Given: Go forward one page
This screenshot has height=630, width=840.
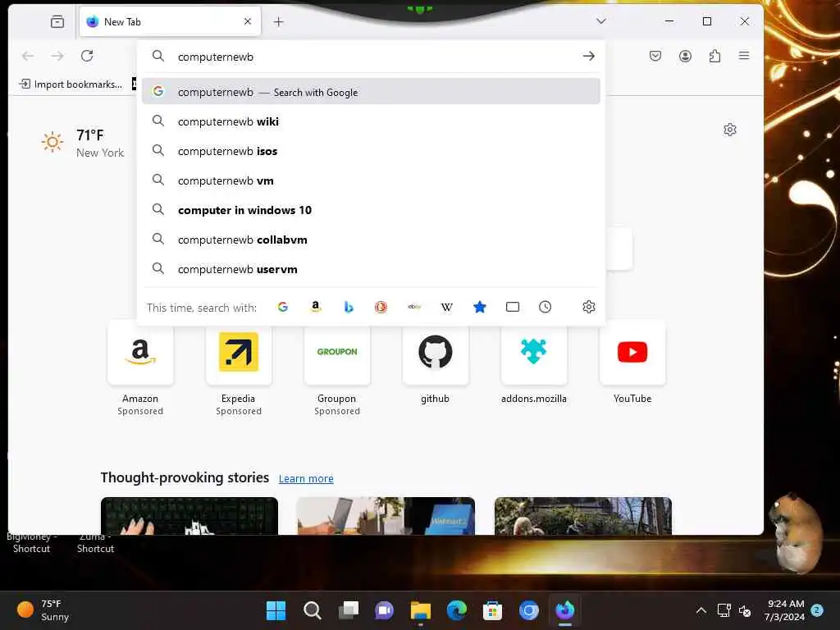Looking at the screenshot, I should click(57, 56).
